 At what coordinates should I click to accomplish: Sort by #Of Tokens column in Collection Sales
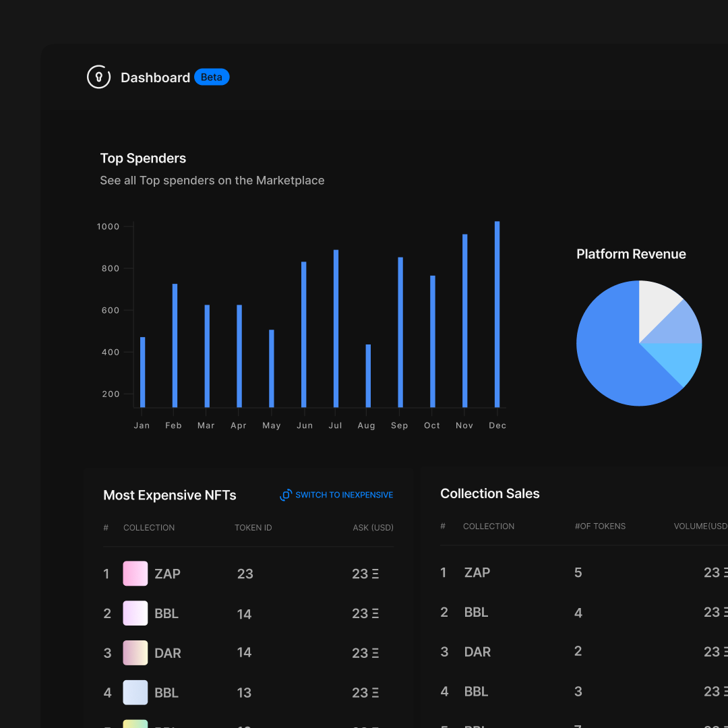(600, 526)
